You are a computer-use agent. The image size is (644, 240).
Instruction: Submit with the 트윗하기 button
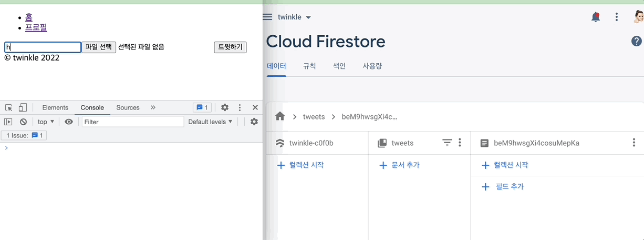(x=230, y=47)
